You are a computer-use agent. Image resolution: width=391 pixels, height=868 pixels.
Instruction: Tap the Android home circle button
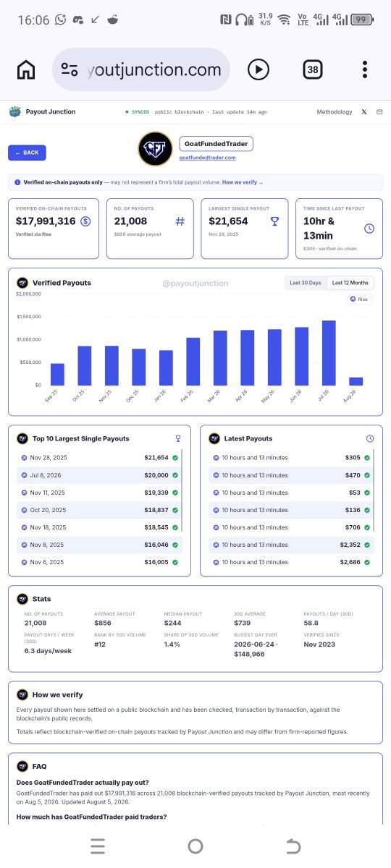pyautogui.click(x=195, y=846)
